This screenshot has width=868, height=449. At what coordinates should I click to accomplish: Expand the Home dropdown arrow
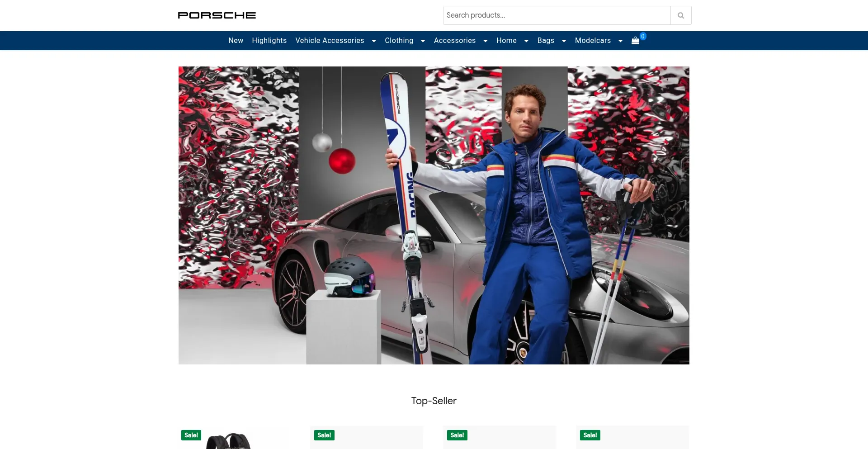tap(526, 41)
